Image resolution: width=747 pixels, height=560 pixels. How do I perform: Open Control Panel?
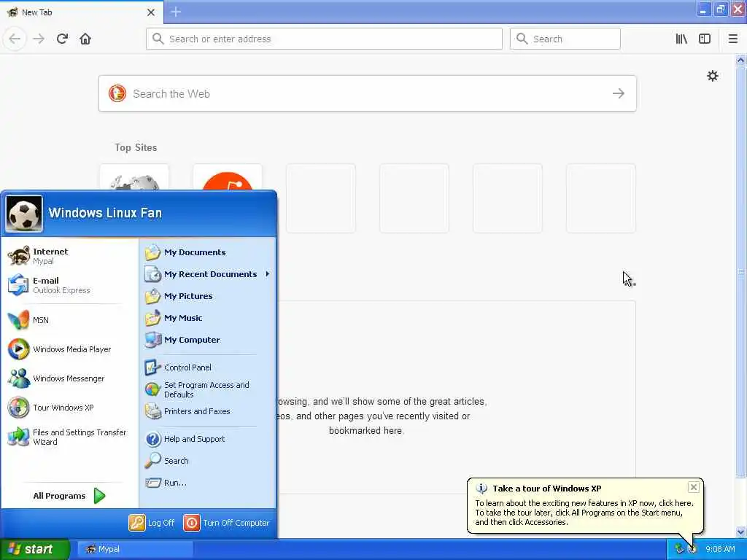pyautogui.click(x=208, y=367)
